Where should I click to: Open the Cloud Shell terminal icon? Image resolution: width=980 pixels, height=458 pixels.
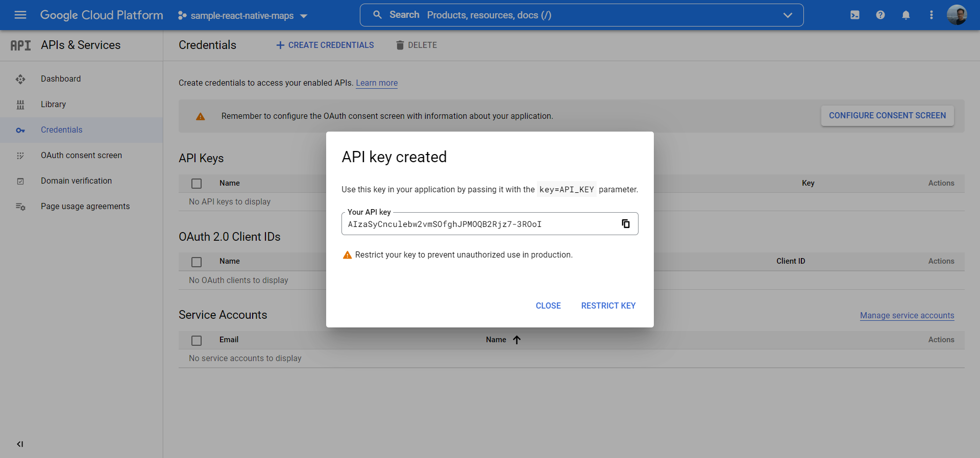point(855,15)
